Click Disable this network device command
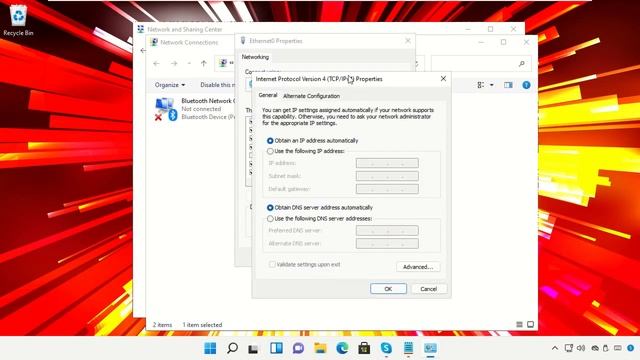This screenshot has height=360, width=640. pyautogui.click(x=218, y=85)
